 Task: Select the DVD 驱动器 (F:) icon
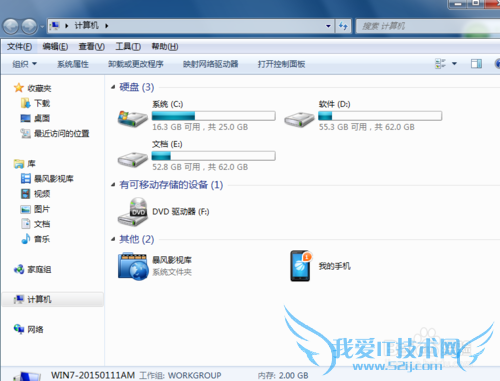point(133,212)
